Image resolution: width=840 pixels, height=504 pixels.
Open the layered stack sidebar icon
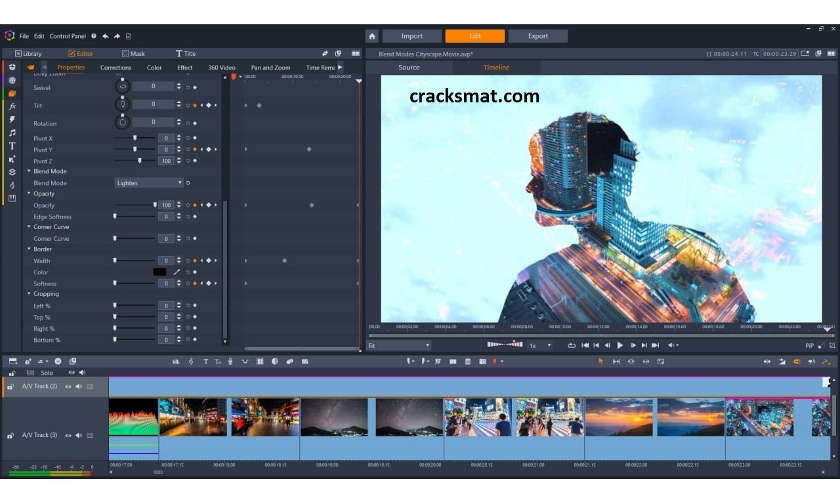[x=12, y=172]
